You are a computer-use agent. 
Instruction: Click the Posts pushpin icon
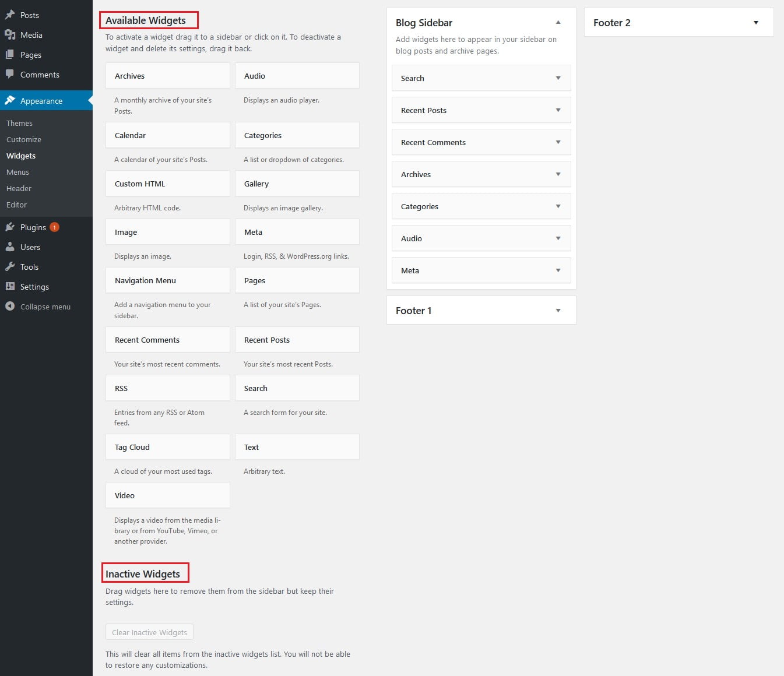click(x=10, y=15)
